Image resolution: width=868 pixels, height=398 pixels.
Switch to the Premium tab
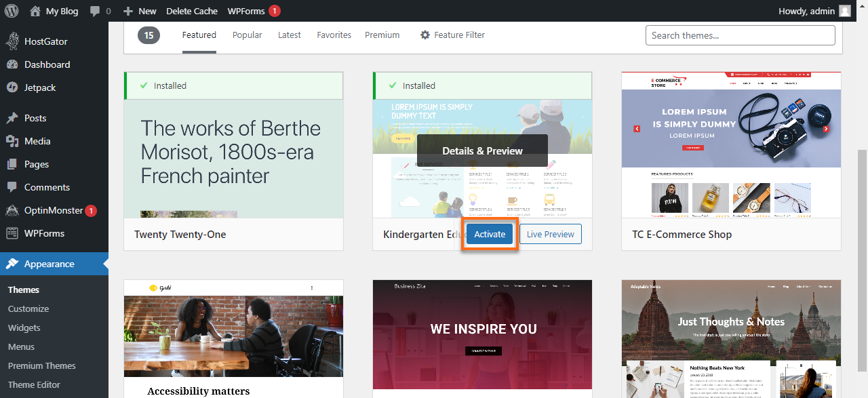tap(382, 35)
